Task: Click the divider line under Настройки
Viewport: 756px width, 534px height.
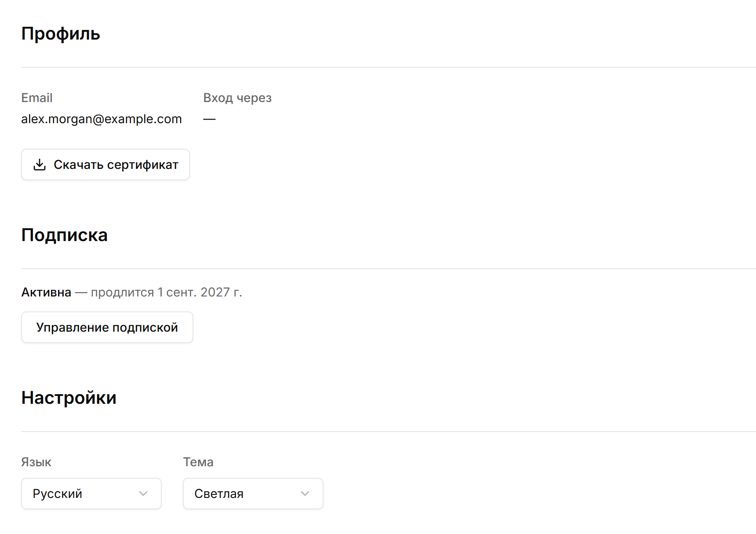Action: coord(389,432)
